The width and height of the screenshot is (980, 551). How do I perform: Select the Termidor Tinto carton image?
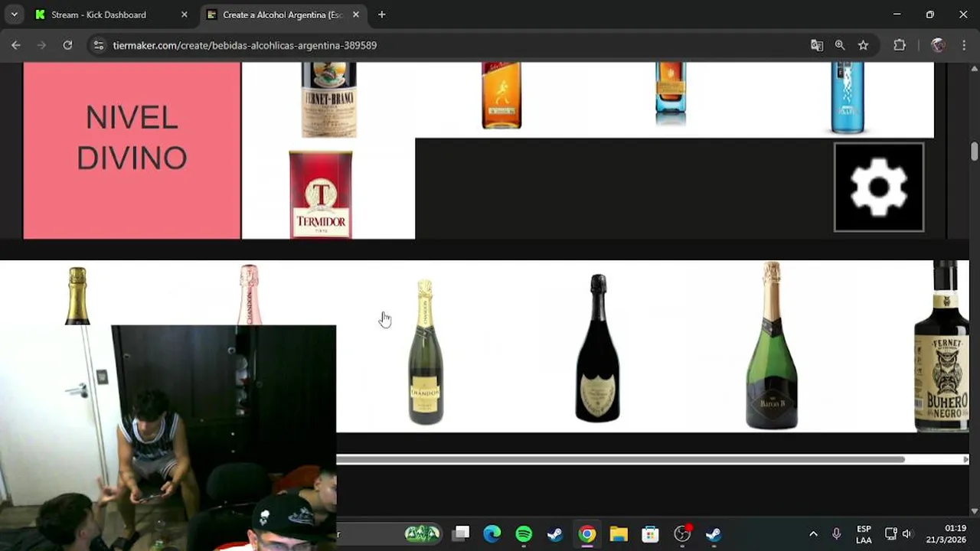(x=321, y=194)
